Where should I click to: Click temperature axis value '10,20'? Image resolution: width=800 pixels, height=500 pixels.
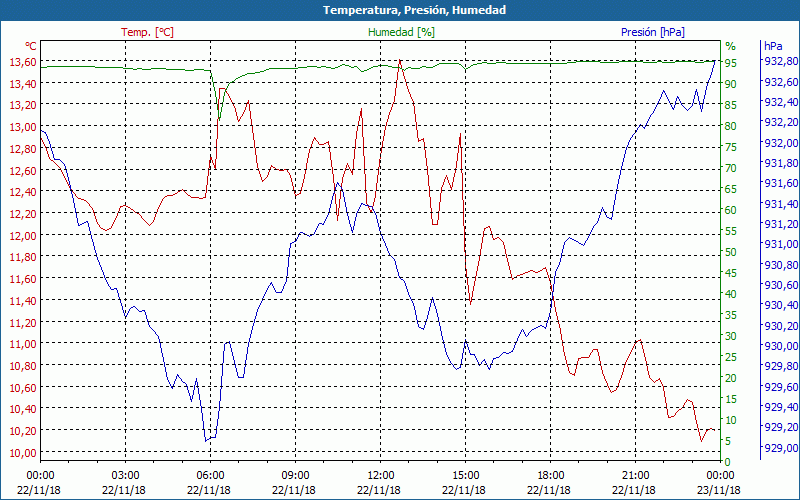[23, 431]
